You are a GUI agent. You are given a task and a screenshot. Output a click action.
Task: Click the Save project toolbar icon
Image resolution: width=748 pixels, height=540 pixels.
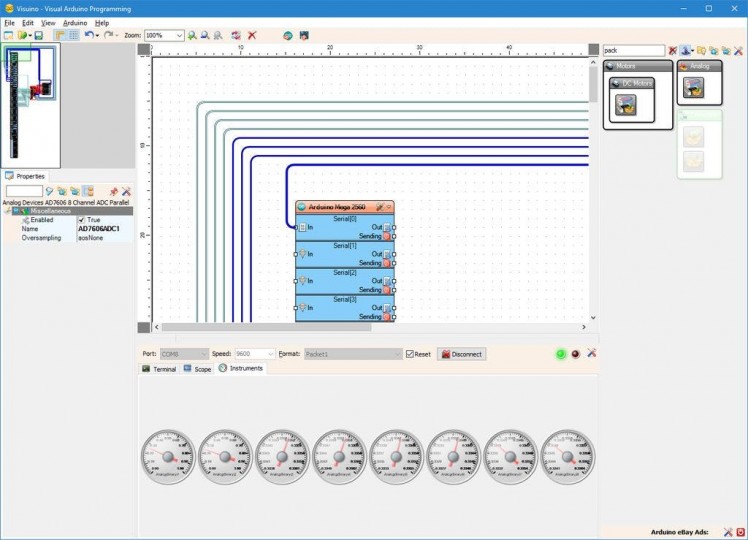point(38,35)
